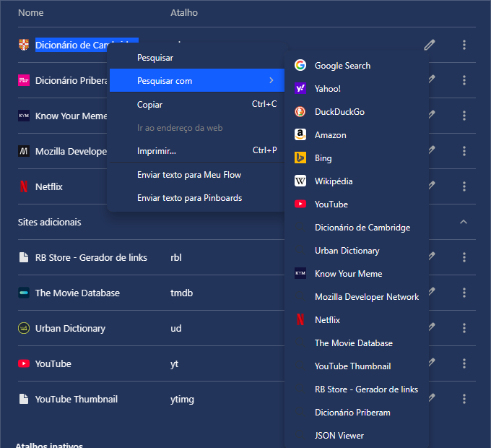Search with Mozilla Developer Network
The image size is (491, 448).
(x=357, y=296)
